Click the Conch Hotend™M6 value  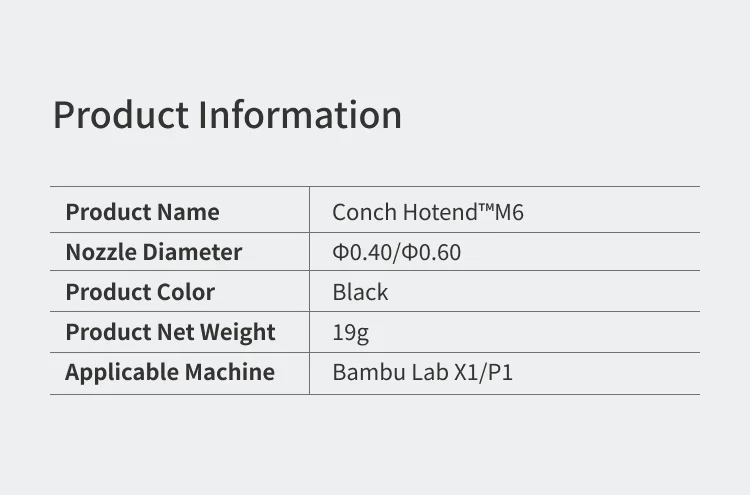click(428, 212)
